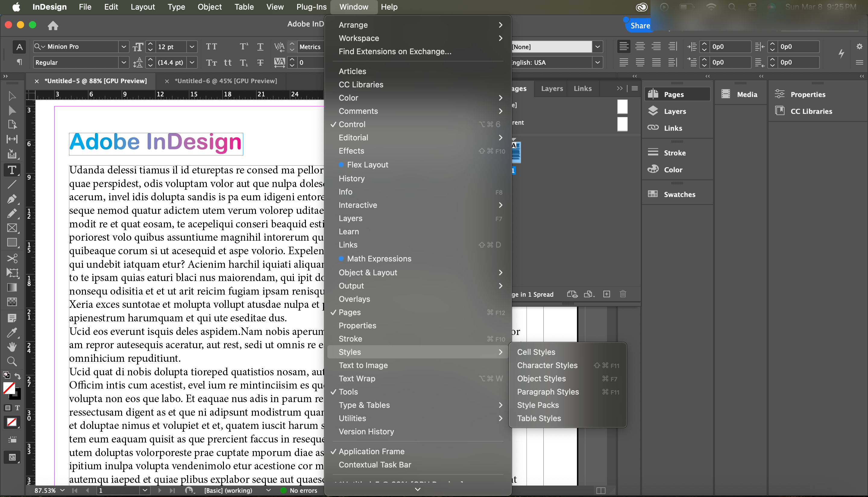
Task: Click the delete page trash icon
Action: pos(623,294)
